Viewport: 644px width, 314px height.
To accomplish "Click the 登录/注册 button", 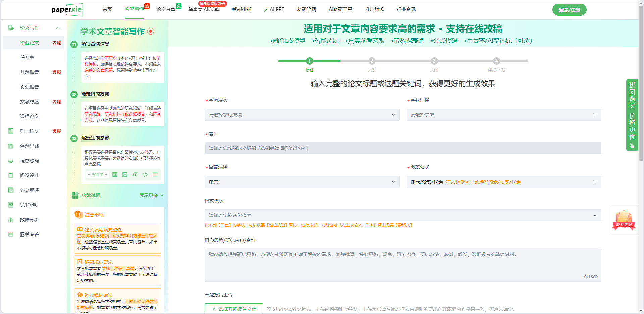I will pyautogui.click(x=569, y=10).
